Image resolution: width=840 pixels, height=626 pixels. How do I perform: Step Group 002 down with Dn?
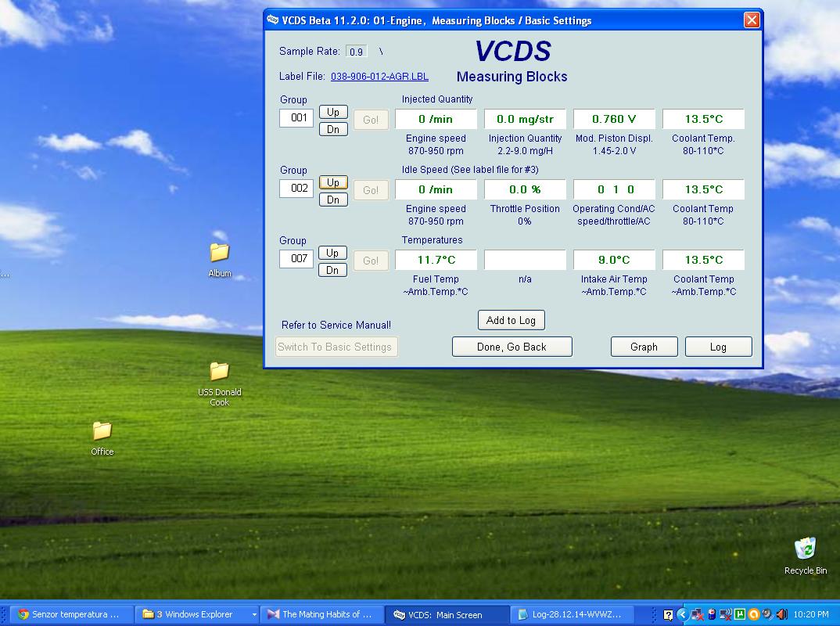tap(333, 200)
